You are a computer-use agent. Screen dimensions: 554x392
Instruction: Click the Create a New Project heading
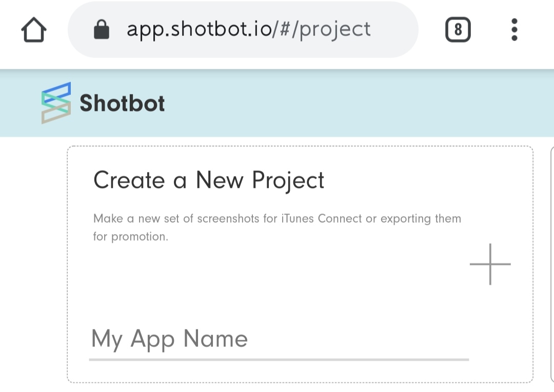tap(209, 180)
